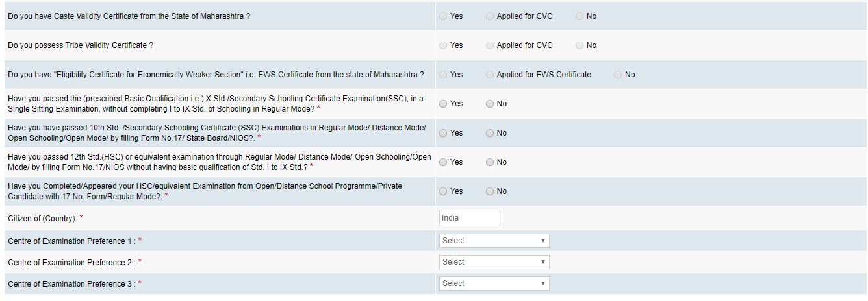Choose Applied for CVC for Tribe Validity

coord(490,45)
